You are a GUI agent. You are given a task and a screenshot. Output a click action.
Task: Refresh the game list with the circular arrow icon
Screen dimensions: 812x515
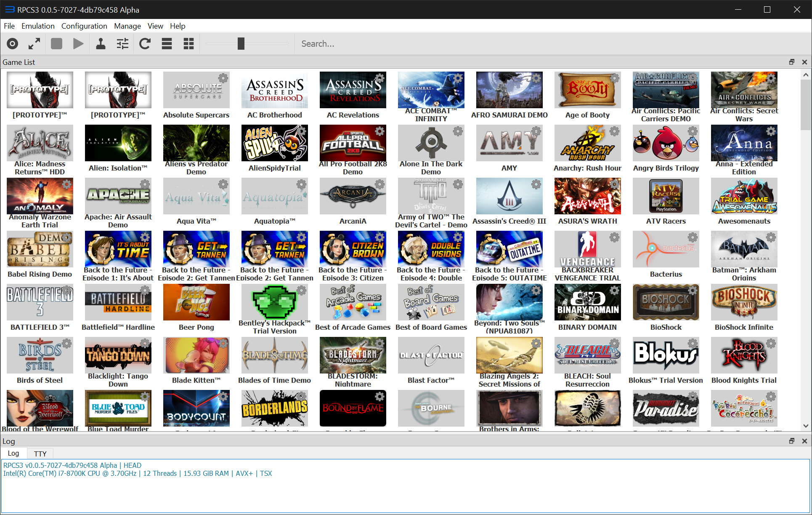click(x=145, y=44)
